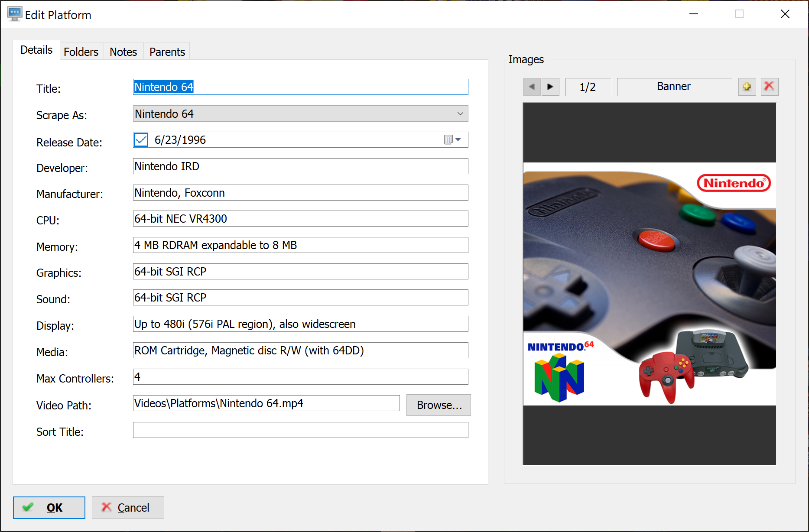Click the Title input field
The height and width of the screenshot is (532, 809).
click(301, 87)
